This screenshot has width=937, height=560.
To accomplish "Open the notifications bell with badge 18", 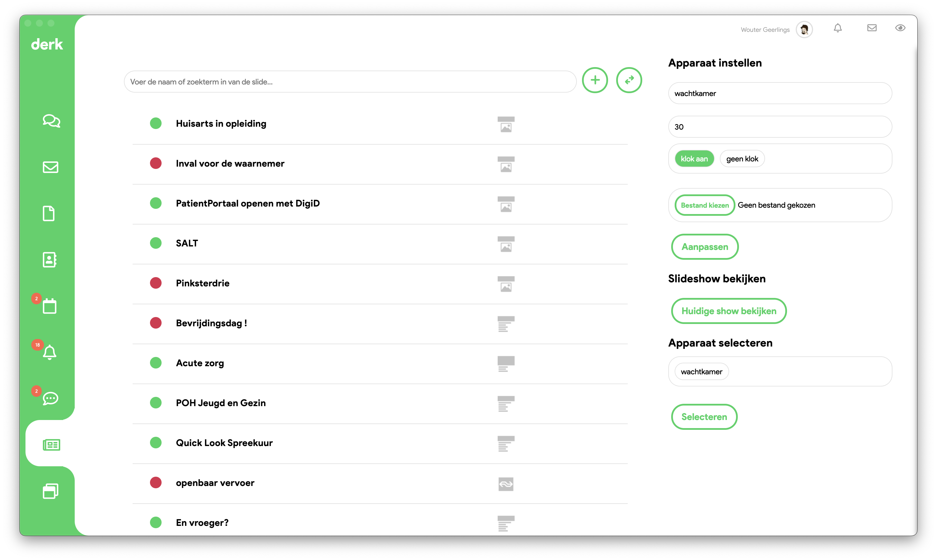I will click(50, 352).
